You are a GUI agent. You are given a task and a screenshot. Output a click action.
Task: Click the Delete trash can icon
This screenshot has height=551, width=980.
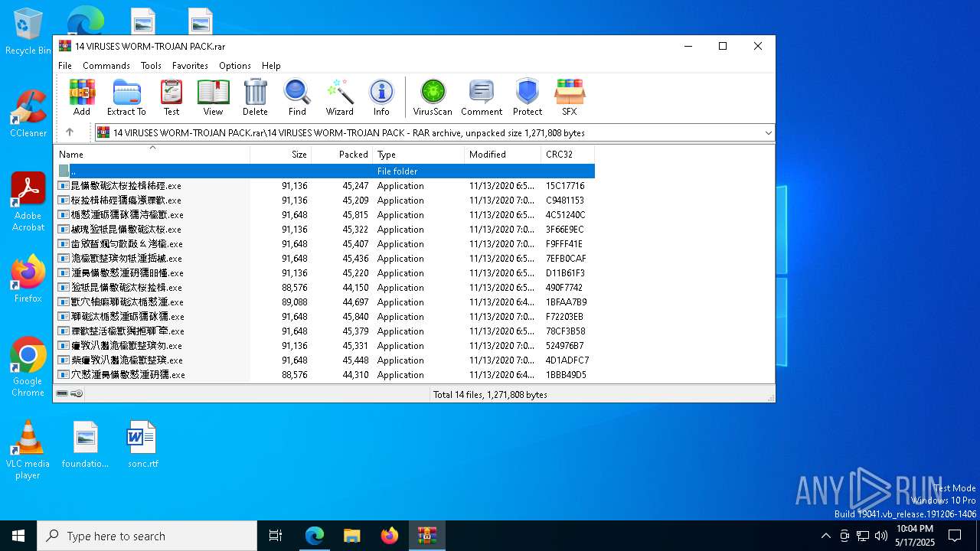(255, 97)
